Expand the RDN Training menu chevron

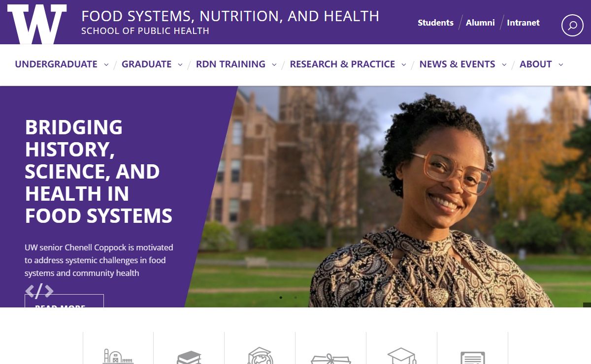(x=274, y=64)
